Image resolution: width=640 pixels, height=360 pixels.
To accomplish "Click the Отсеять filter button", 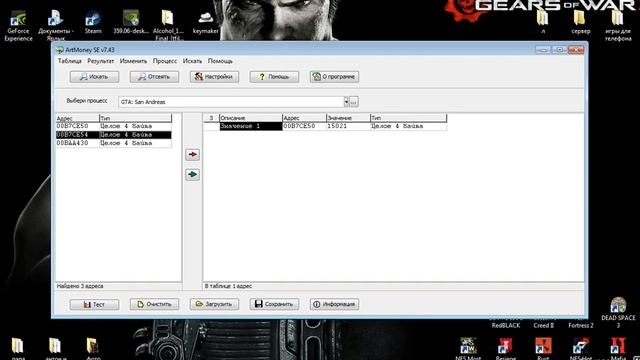I will point(154,77).
